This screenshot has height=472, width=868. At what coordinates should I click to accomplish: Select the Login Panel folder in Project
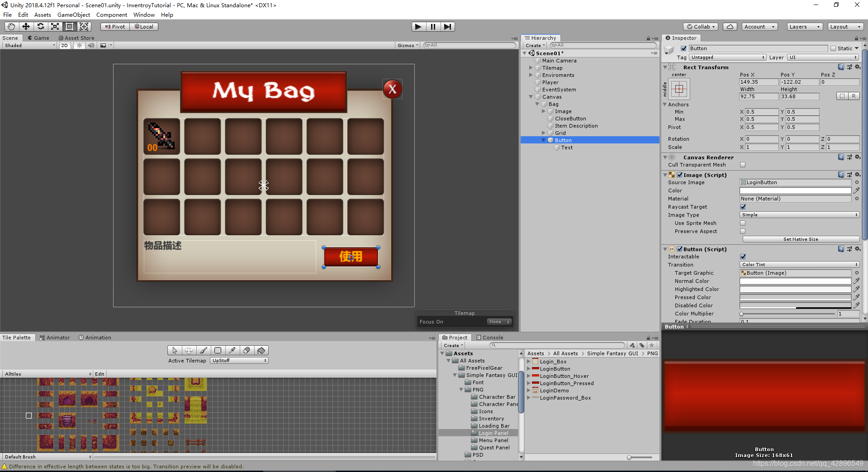tap(493, 433)
